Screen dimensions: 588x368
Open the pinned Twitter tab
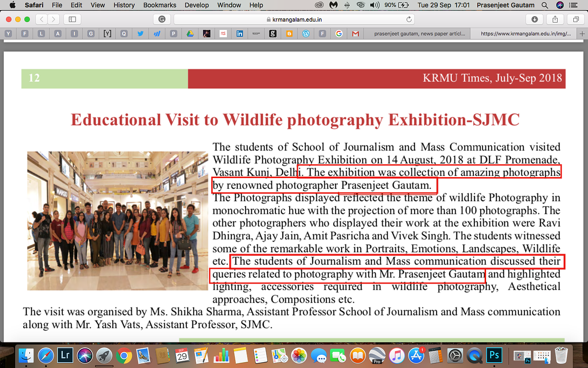click(141, 34)
